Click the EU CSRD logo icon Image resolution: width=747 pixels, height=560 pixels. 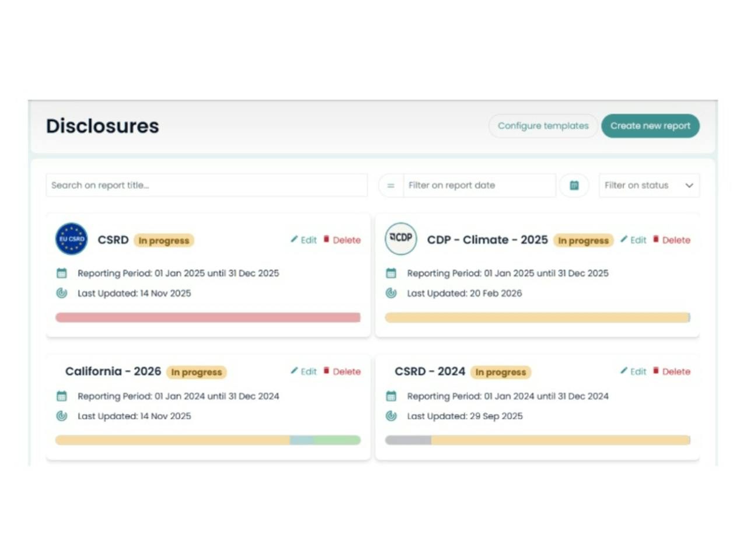pyautogui.click(x=72, y=239)
